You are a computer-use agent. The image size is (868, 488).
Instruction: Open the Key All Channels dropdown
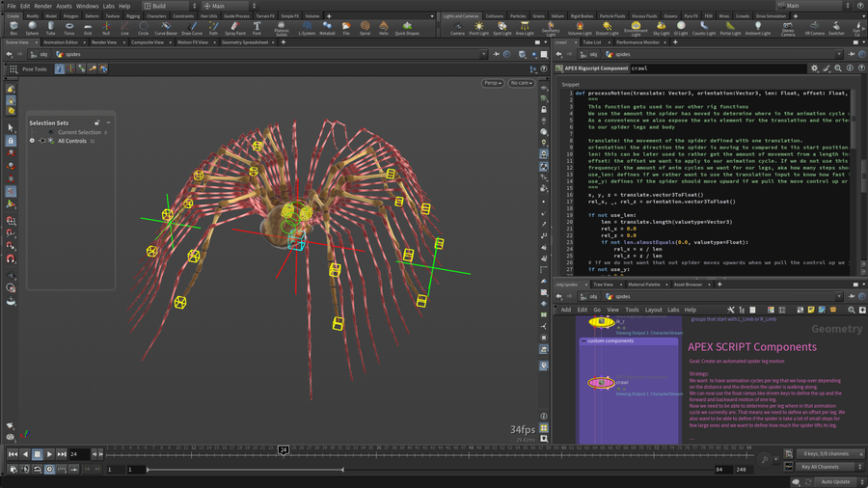coord(831,467)
